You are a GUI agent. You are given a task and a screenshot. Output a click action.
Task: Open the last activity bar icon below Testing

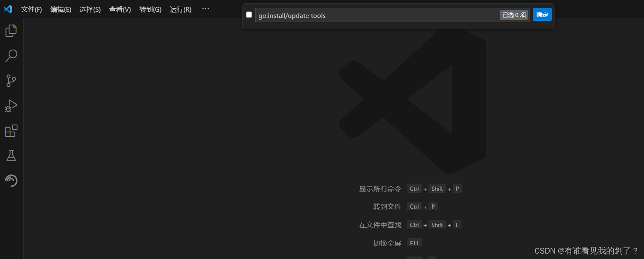click(x=11, y=181)
